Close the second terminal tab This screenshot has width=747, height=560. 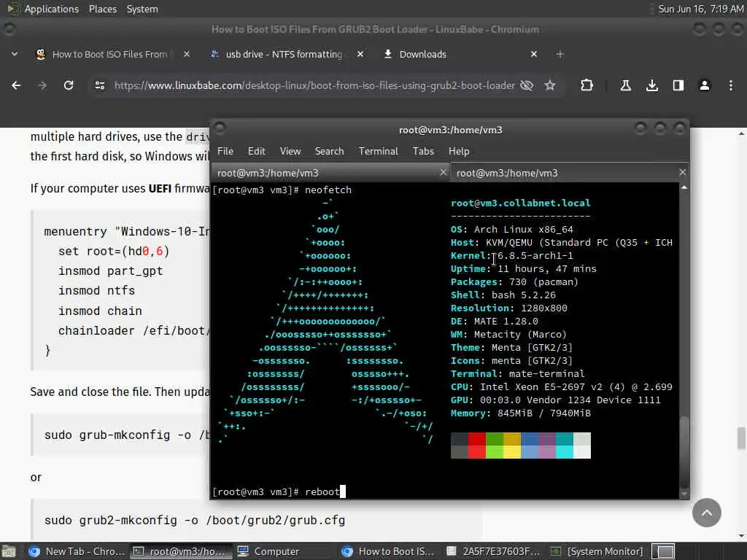pyautogui.click(x=683, y=172)
